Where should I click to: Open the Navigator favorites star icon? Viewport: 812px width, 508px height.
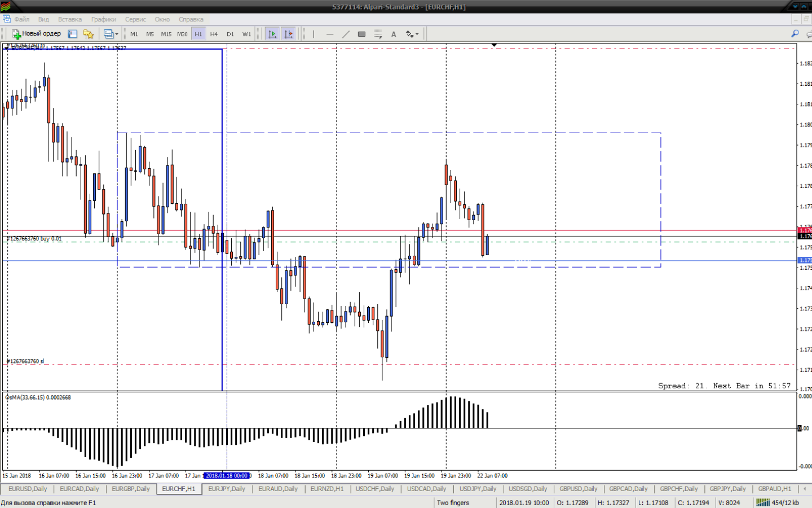89,34
